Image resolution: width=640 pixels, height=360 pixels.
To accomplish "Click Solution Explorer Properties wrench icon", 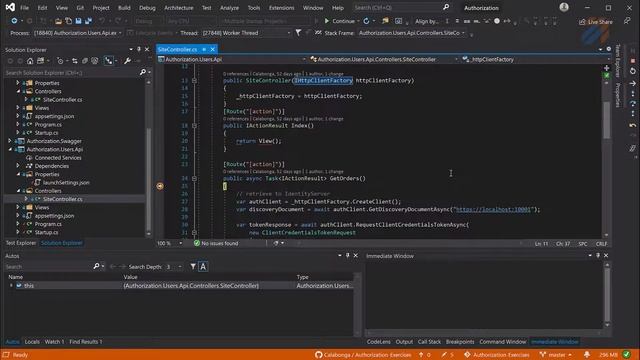I will [x=127, y=61].
